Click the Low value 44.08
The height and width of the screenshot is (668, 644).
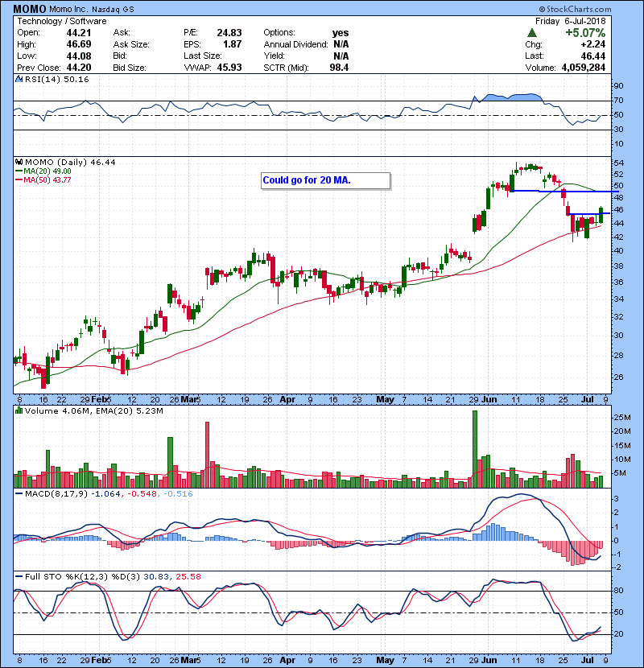(x=79, y=56)
